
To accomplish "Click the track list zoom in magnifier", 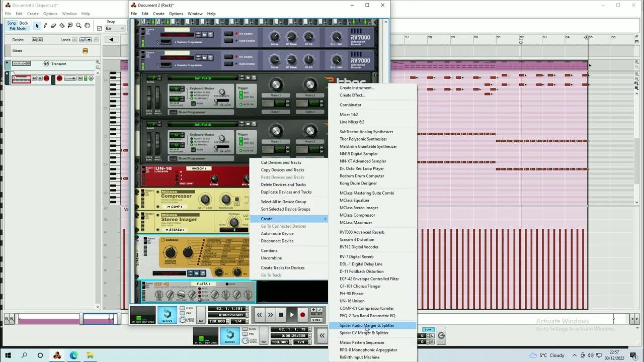I will click(x=98, y=62).
